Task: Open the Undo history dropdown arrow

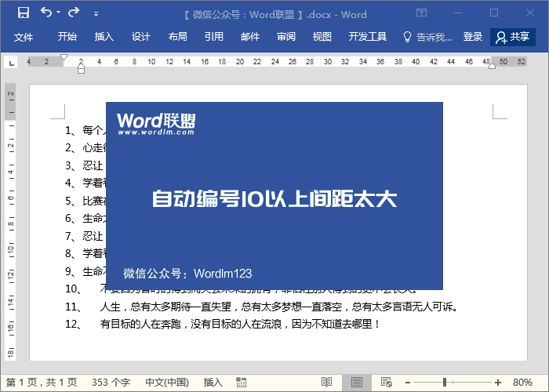Action: click(x=59, y=13)
